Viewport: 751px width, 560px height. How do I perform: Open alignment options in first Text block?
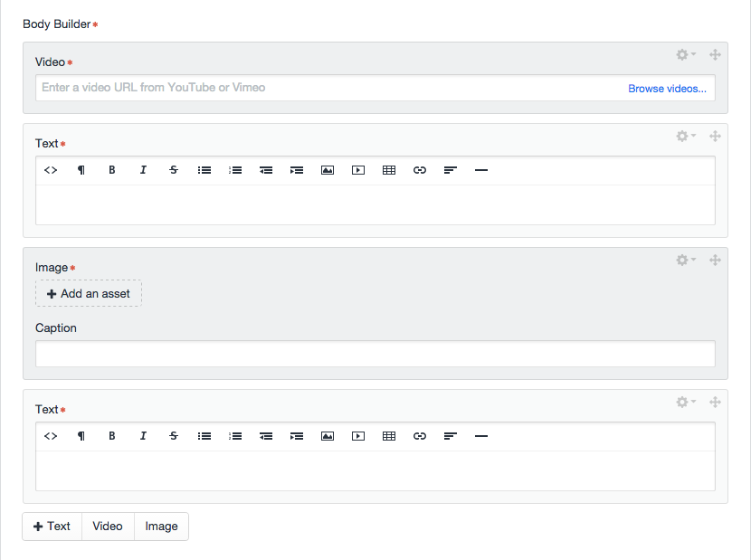tap(451, 170)
